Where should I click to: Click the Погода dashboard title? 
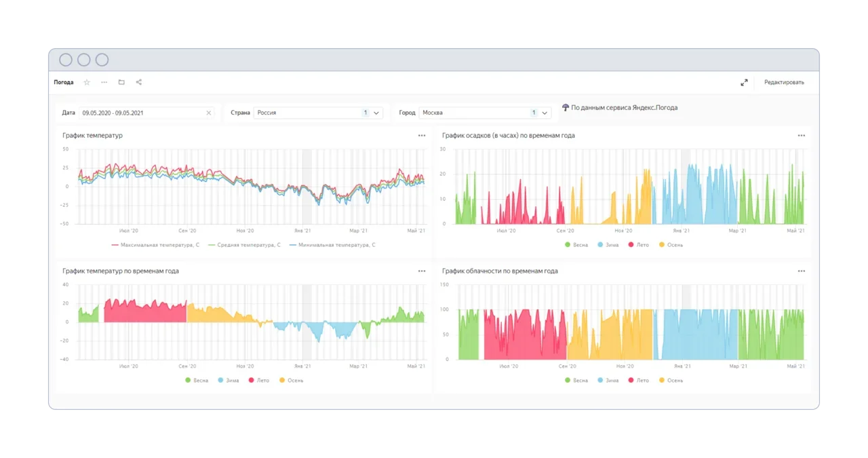click(x=64, y=82)
